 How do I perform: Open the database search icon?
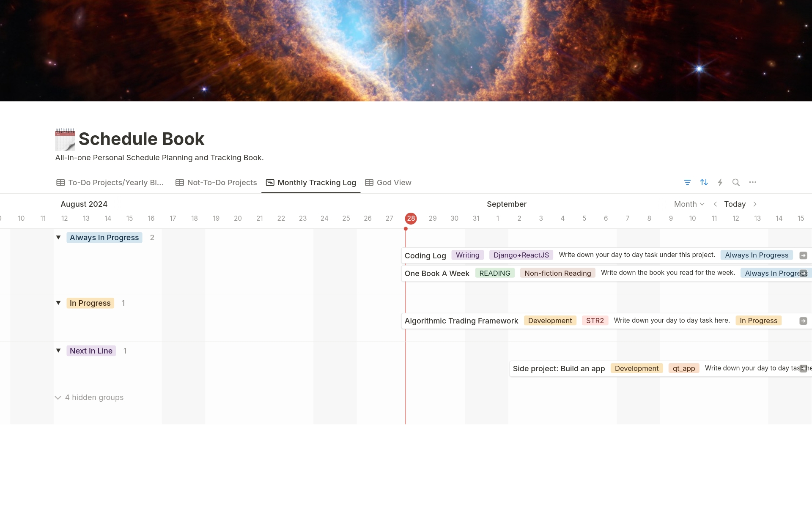tap(736, 182)
